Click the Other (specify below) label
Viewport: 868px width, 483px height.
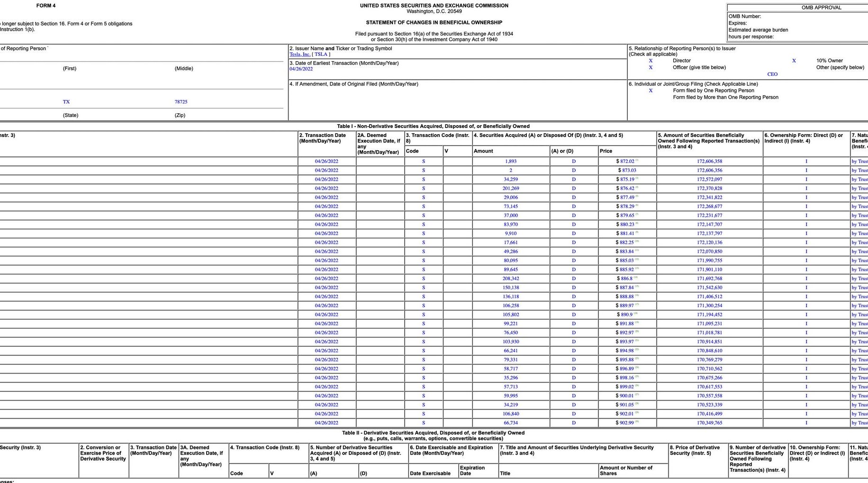pyautogui.click(x=840, y=68)
